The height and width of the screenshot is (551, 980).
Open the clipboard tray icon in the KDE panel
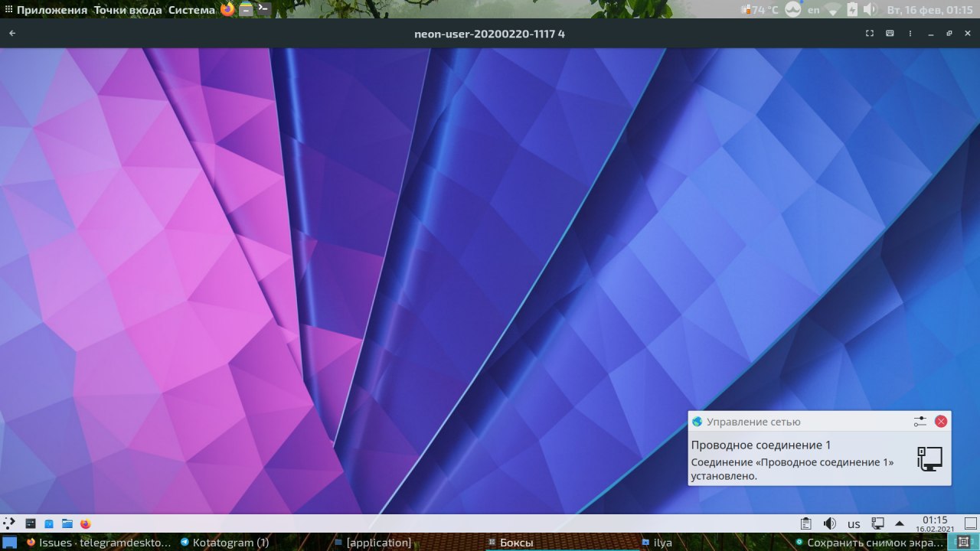[x=806, y=524]
